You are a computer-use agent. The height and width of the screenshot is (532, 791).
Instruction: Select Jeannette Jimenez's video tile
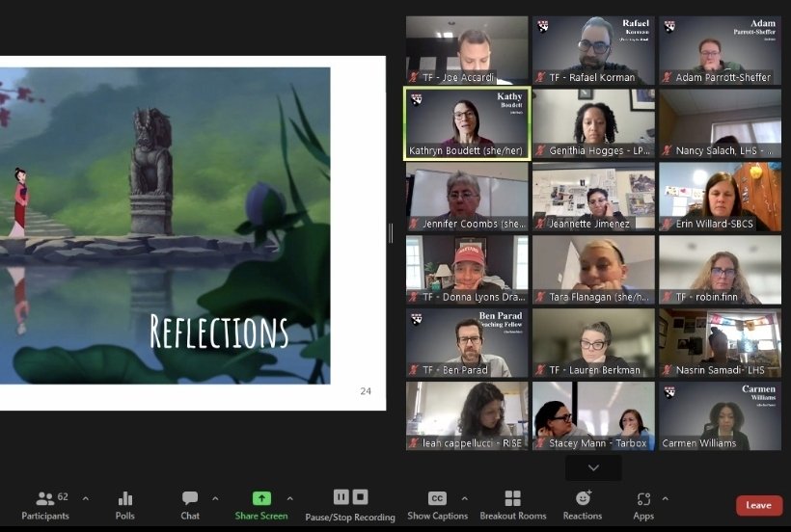594,197
